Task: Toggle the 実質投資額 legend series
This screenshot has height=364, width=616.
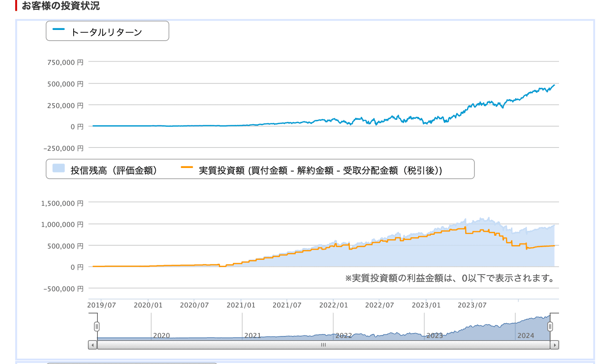Action: [320, 170]
